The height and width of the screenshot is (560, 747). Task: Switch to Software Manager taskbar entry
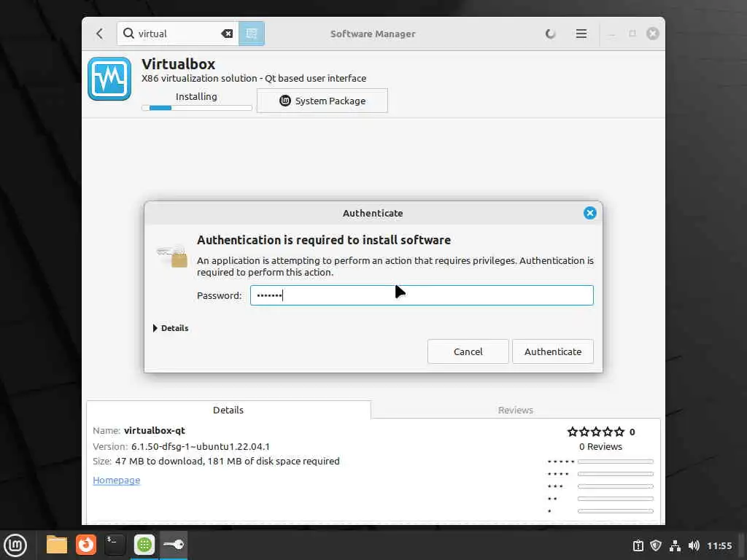point(144,545)
